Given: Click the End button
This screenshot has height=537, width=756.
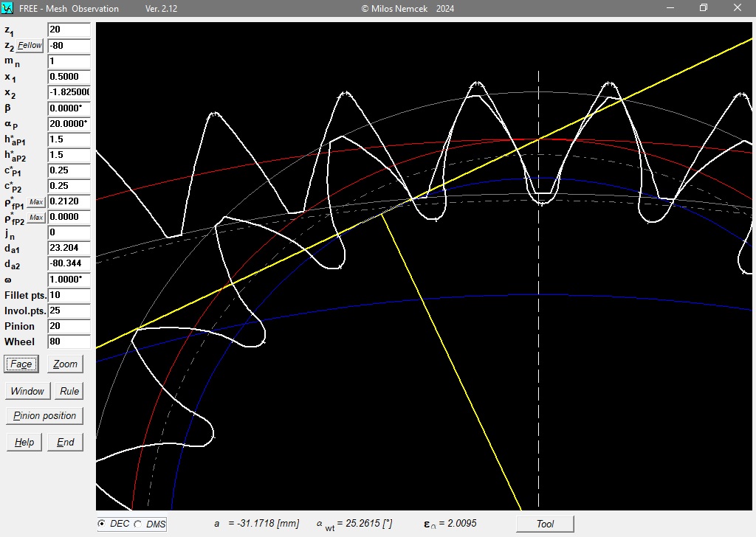Looking at the screenshot, I should click(66, 442).
